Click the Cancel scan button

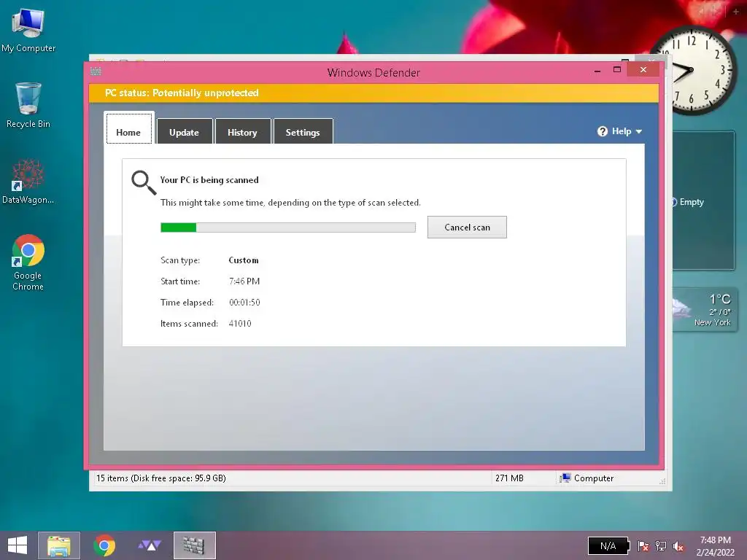(467, 227)
